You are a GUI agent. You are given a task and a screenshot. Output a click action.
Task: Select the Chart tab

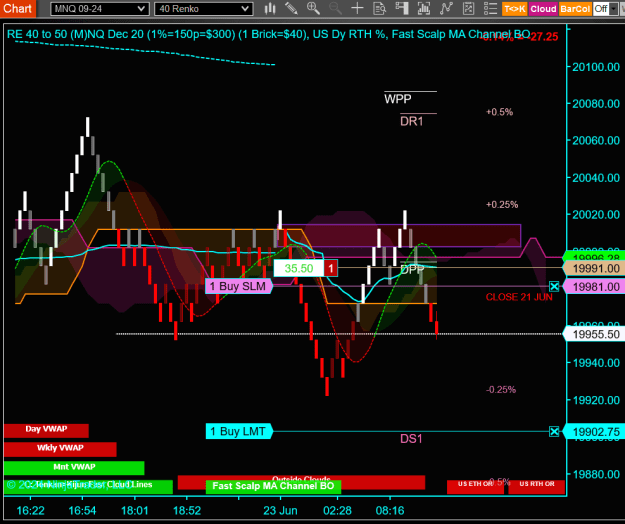click(x=18, y=8)
